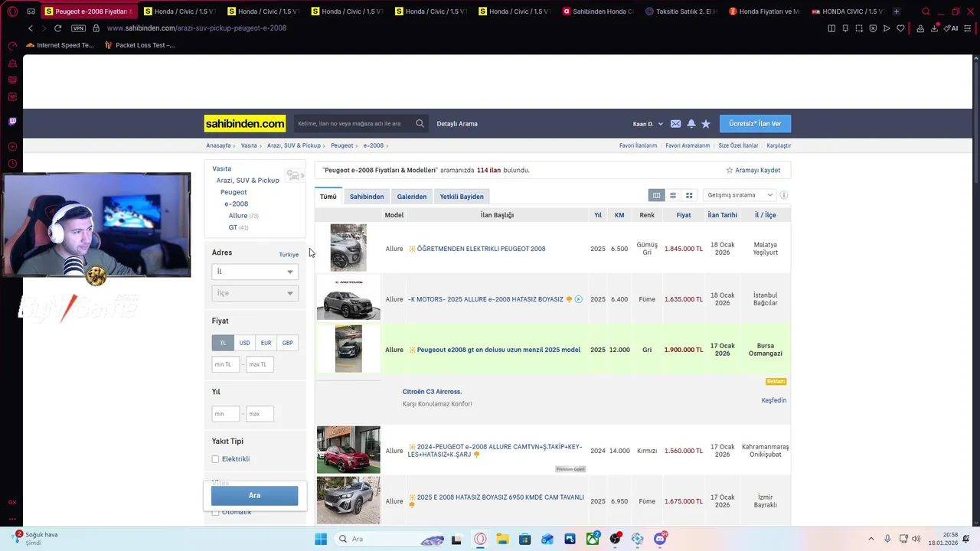Sort listings by İlan Tarihi column
The width and height of the screenshot is (980, 551).
(722, 215)
